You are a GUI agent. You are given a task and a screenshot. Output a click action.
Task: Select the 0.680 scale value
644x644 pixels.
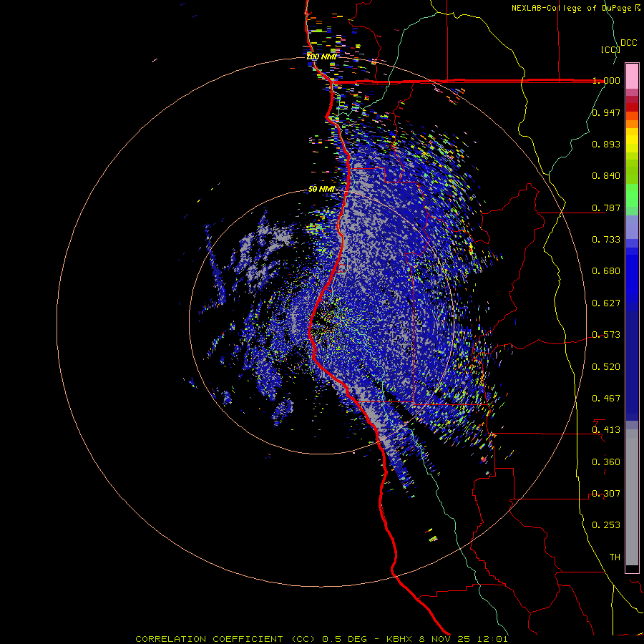point(606,271)
